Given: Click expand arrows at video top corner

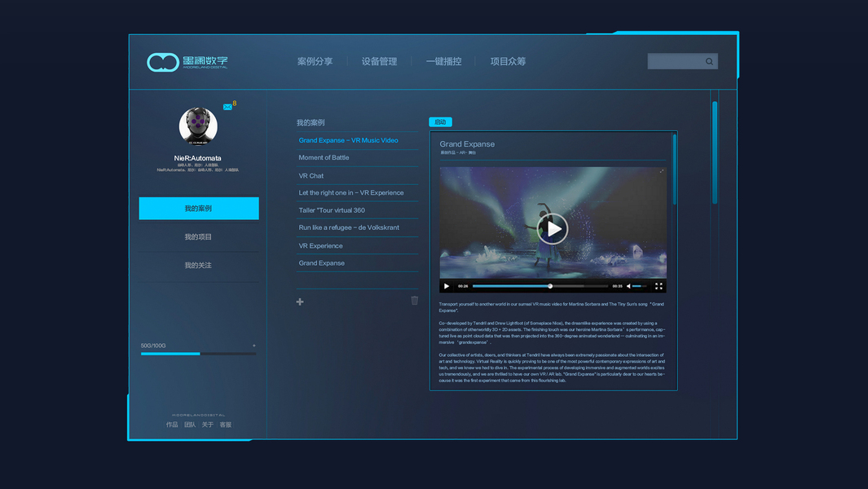Looking at the screenshot, I should [662, 171].
